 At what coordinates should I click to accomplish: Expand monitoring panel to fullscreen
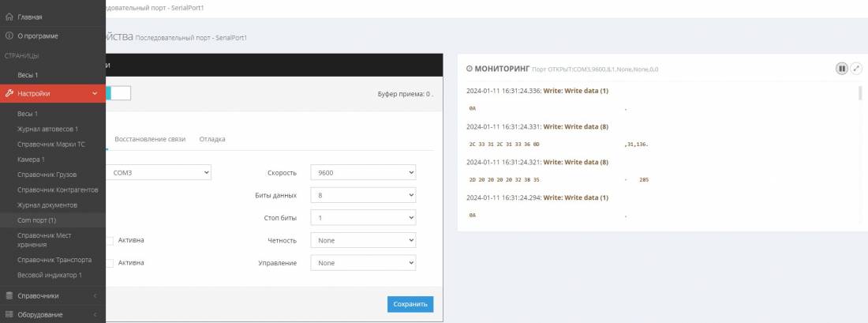point(856,69)
